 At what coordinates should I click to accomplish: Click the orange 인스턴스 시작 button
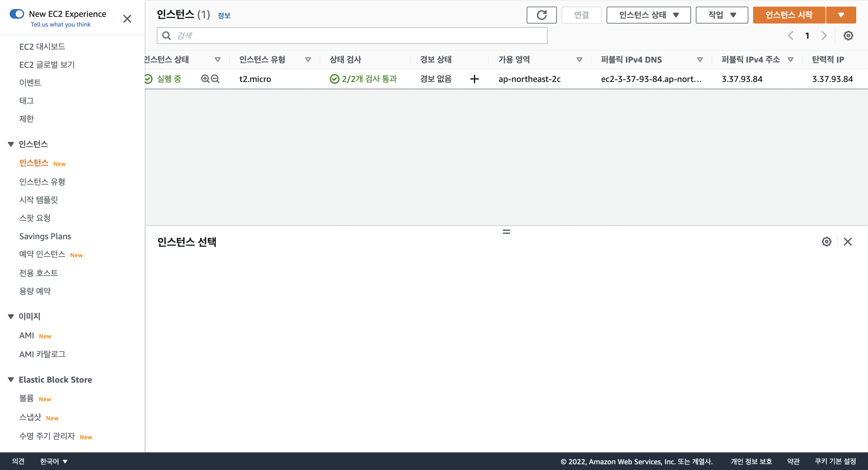[x=788, y=15]
